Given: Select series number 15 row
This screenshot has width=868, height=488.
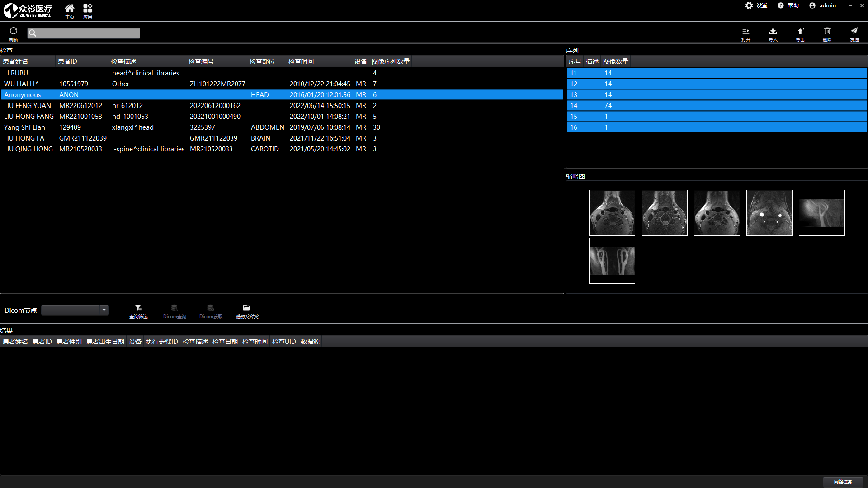Looking at the screenshot, I should point(717,117).
